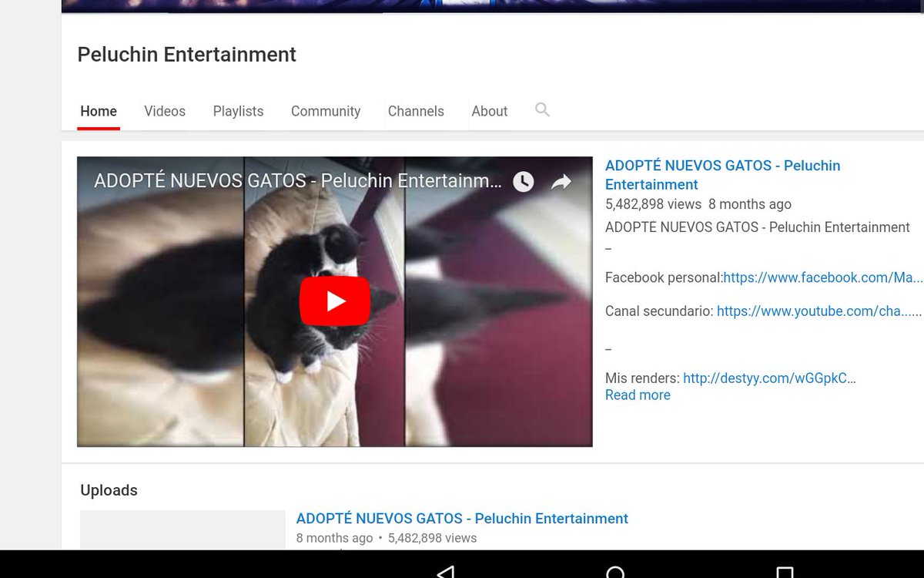
Task: Go to the Community tab
Action: [x=326, y=111]
